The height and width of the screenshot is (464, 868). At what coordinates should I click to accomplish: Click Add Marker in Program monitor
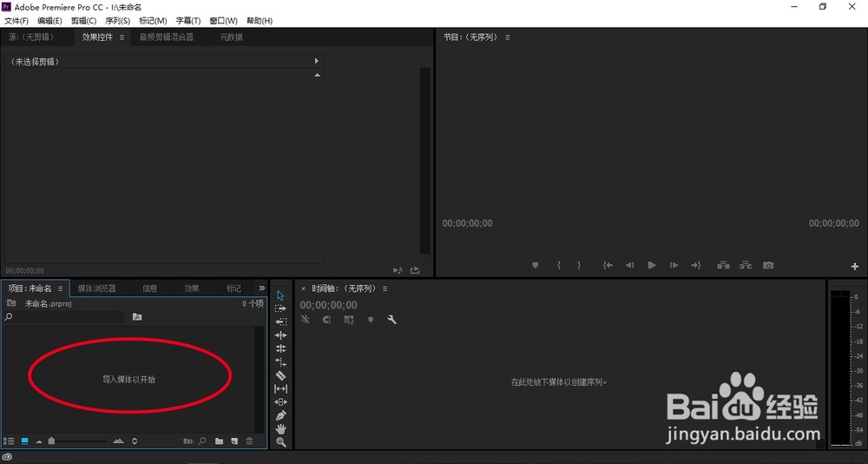[536, 266]
